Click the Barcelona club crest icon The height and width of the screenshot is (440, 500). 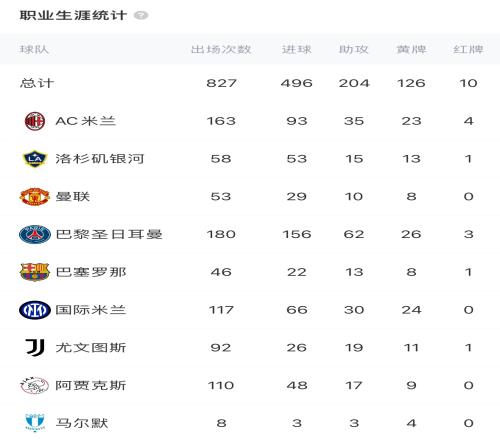click(x=35, y=272)
